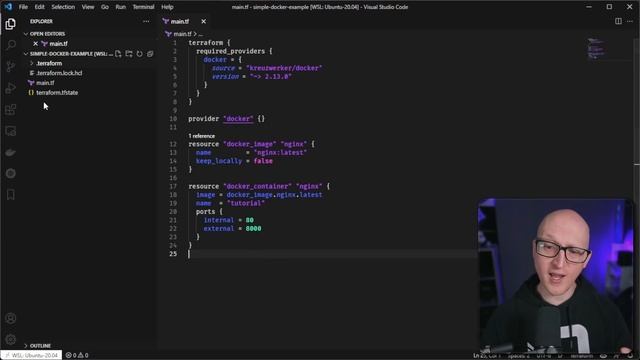Open the View menu
The height and width of the screenshot is (360, 640).
click(88, 7)
